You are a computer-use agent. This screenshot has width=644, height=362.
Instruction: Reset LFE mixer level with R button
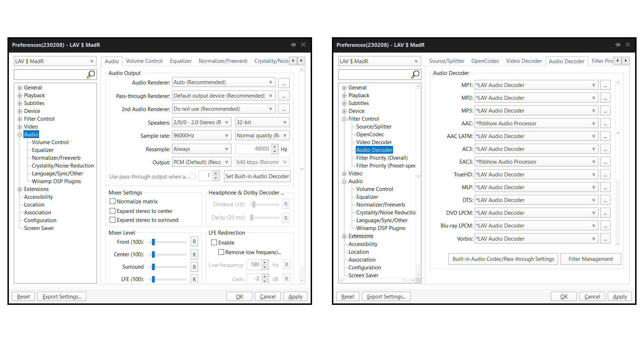click(x=194, y=279)
